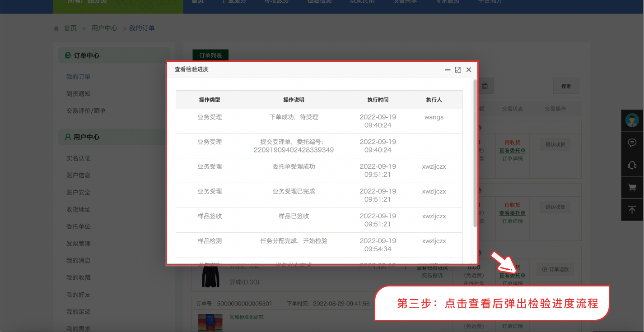Open 发票管理 in the sidebar
The width and height of the screenshot is (644, 332).
[x=79, y=244]
